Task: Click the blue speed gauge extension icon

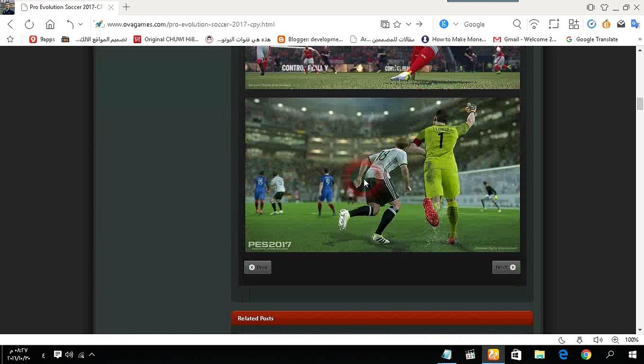Action: (x=591, y=24)
